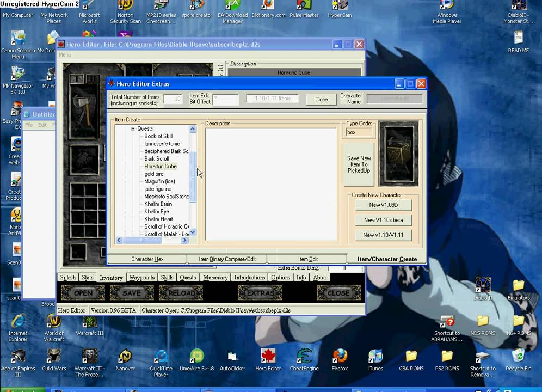The height and width of the screenshot is (392, 542).
Task: Select Bark Scroll in the item tree
Action: (x=157, y=159)
